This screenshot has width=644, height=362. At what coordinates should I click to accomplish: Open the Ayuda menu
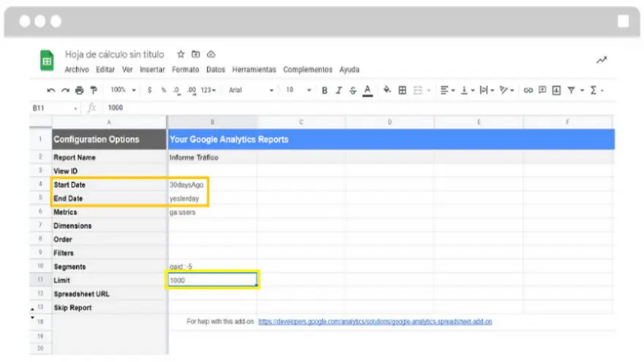[x=349, y=69]
